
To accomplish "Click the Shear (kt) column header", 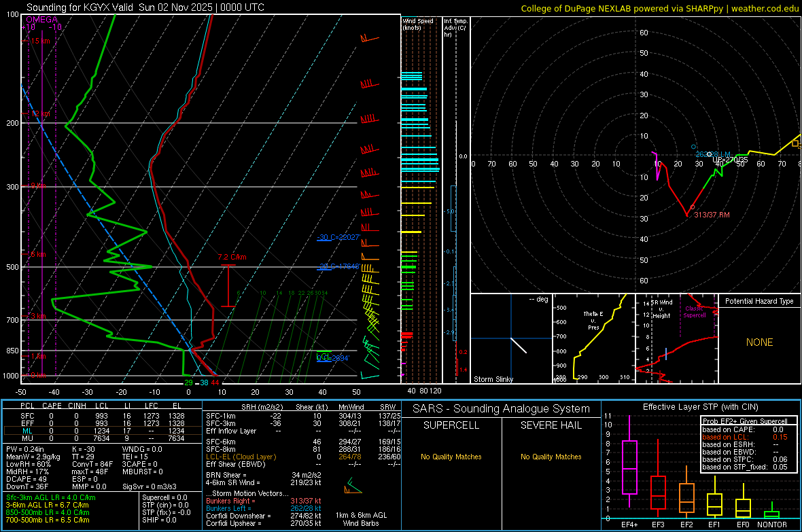I will 311,407.
